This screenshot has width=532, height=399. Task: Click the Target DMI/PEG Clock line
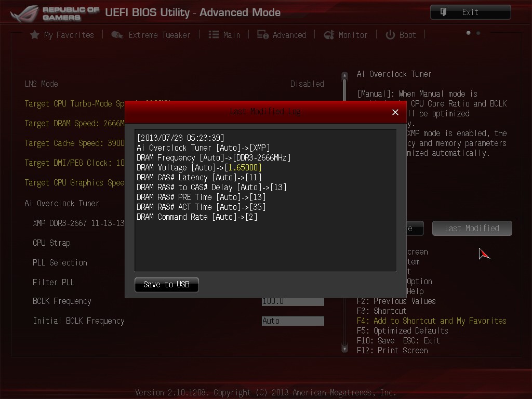pos(75,163)
